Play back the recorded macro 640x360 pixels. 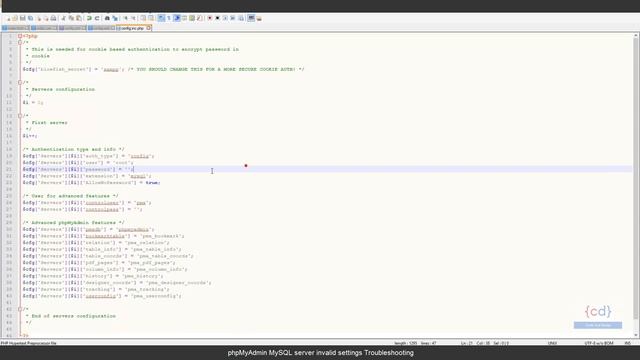225,18
